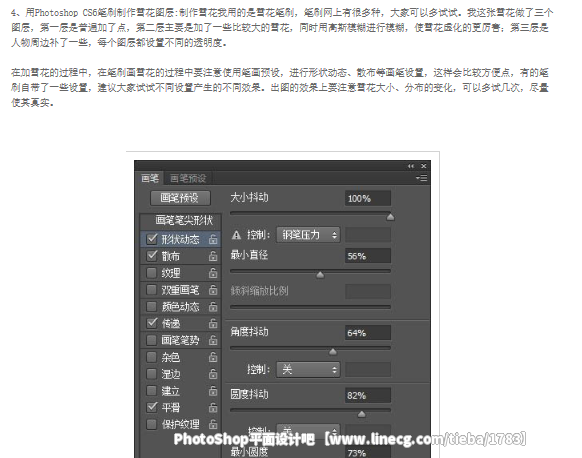The height and width of the screenshot is (458, 582).
Task: Toggle the lock icon beside 湿边
Action: pos(213,374)
